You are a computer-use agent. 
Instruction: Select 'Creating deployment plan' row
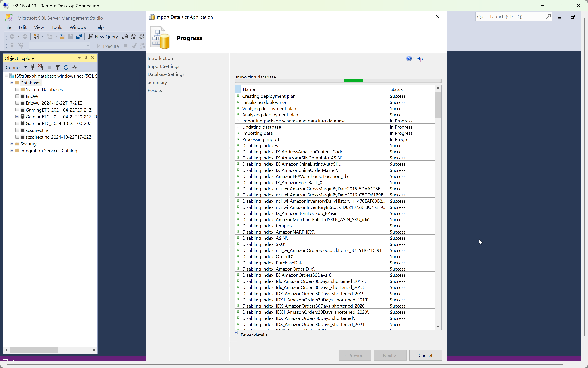point(335,96)
